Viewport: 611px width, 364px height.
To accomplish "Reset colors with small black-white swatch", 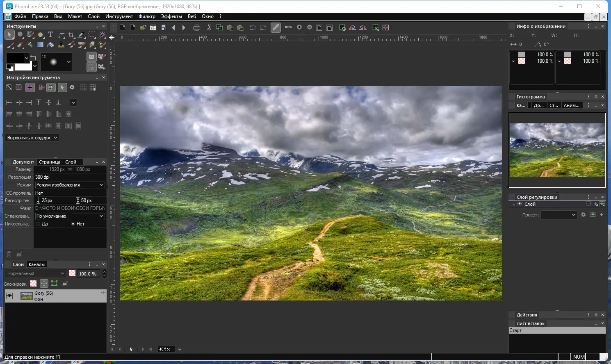I will click(x=9, y=67).
